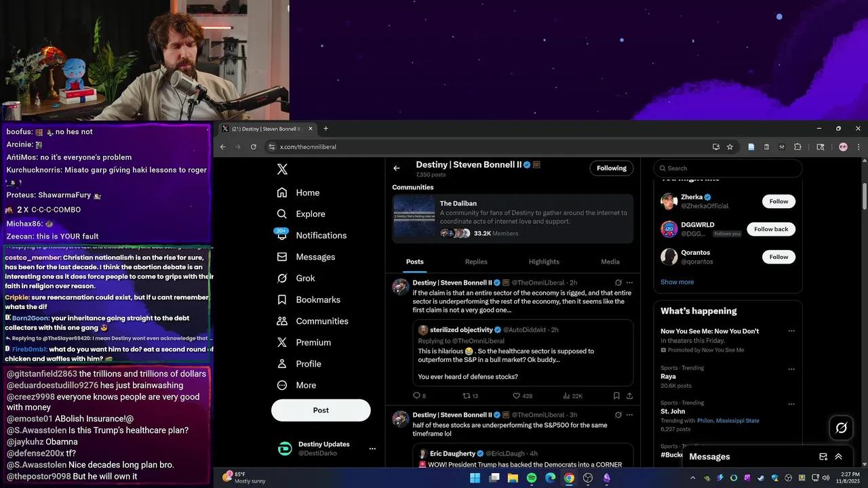Image resolution: width=868 pixels, height=488 pixels.
Task: Switch to the Replies tab
Action: [x=476, y=262]
